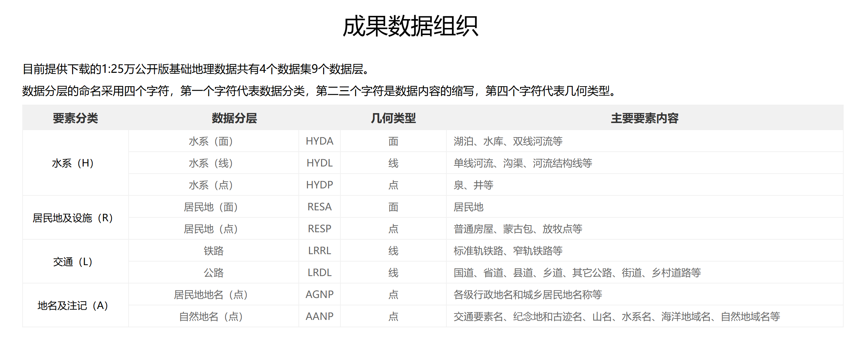Screen dimensions: 868x339
Task: Click the 线 geometry type in LRRL row
Action: coord(393,251)
